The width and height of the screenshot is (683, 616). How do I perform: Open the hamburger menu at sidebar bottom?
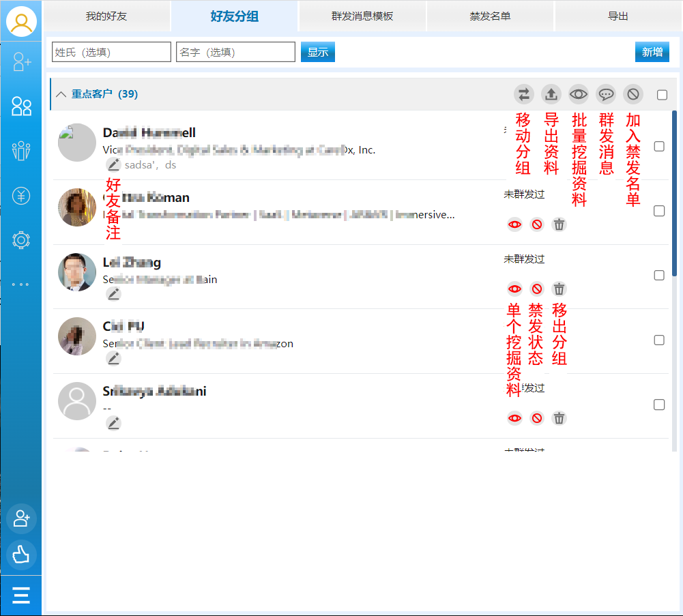(x=21, y=596)
